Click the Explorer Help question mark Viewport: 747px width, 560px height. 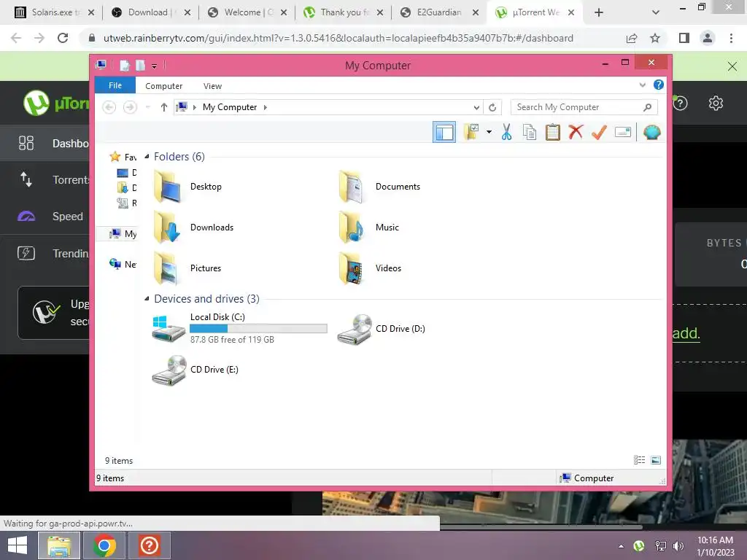pos(659,85)
